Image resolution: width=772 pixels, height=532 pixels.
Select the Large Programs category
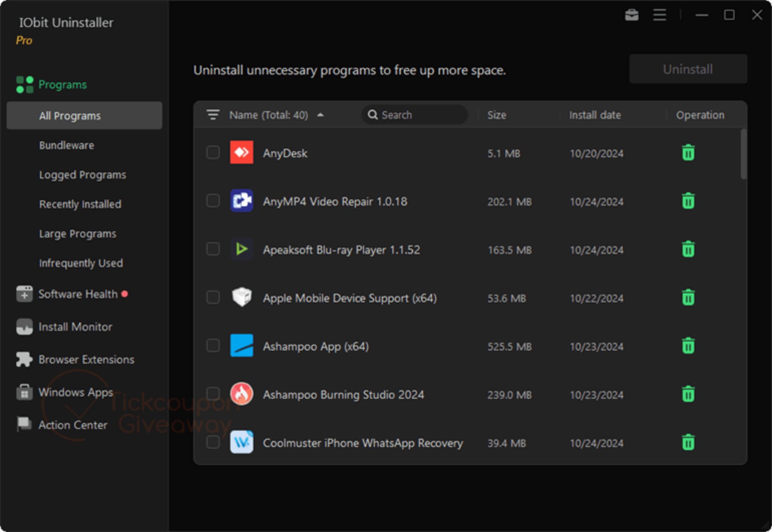tap(77, 234)
